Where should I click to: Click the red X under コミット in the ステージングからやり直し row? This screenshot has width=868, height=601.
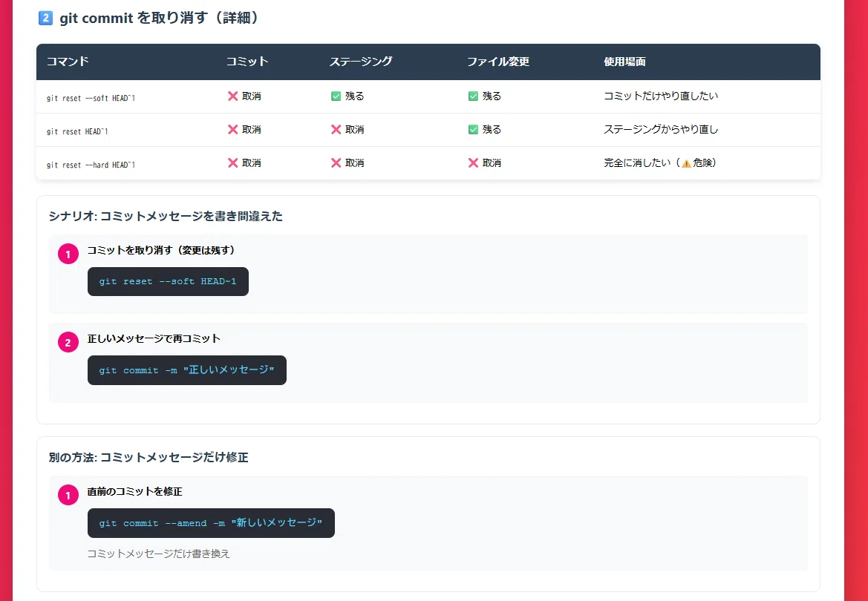point(233,130)
